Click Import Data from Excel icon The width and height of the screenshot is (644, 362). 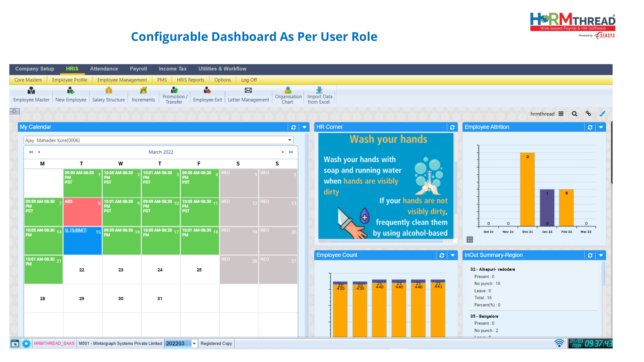319,90
